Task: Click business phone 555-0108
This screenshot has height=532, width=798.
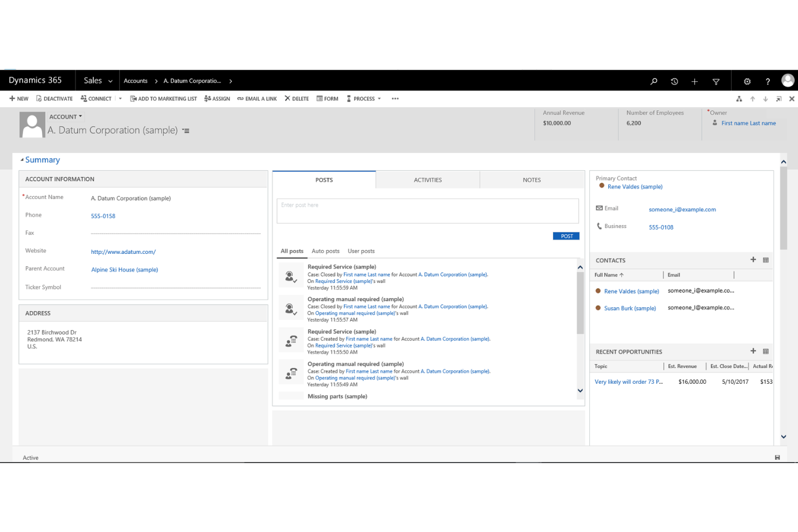Action: [661, 227]
